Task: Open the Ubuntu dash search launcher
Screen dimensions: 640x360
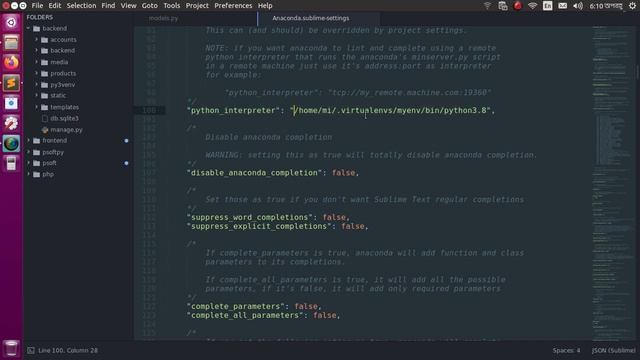Action: [11, 22]
